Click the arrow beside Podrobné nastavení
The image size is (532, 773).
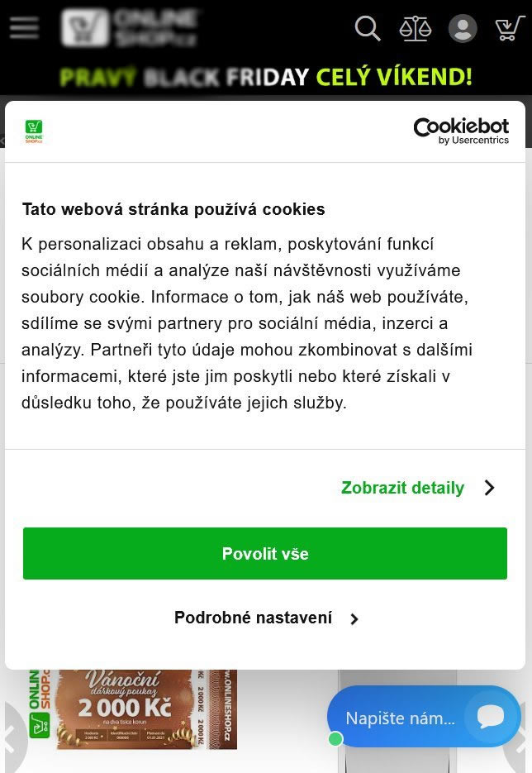pyautogui.click(x=354, y=618)
